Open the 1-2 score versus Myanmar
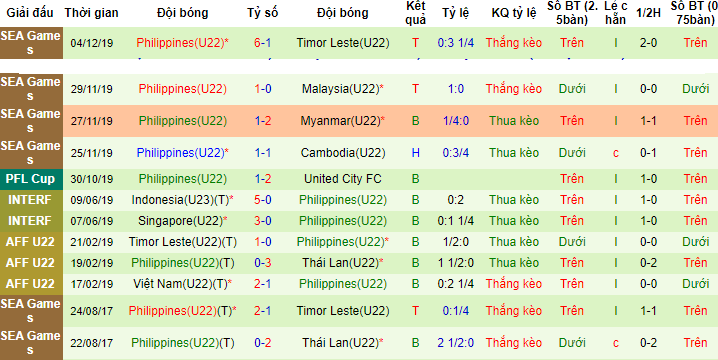The image size is (718, 360). coord(263,121)
